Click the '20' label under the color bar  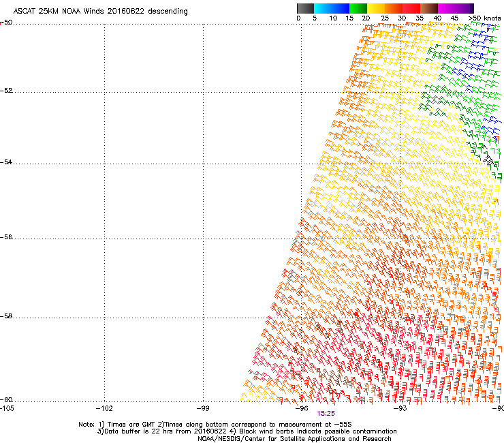pos(366,18)
